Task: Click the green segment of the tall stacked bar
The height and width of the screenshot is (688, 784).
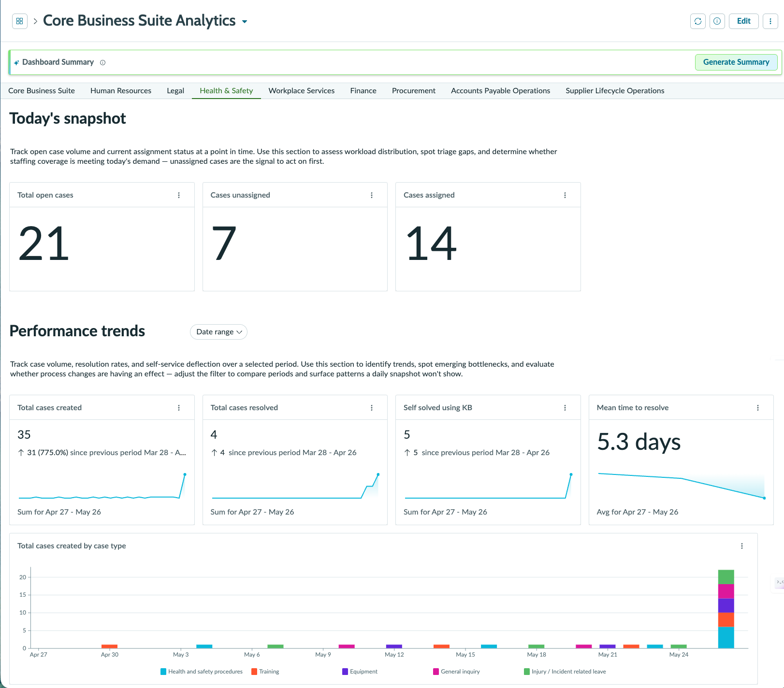Action: click(x=726, y=577)
